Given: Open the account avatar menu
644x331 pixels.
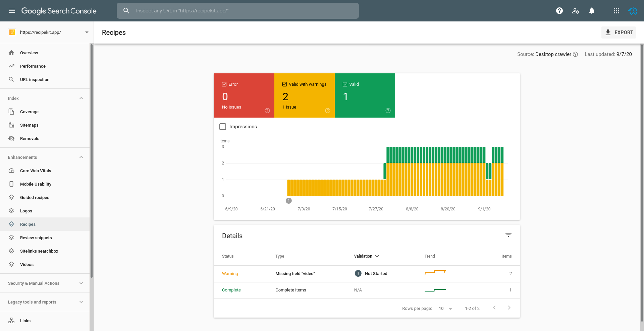Looking at the screenshot, I should point(633,11).
